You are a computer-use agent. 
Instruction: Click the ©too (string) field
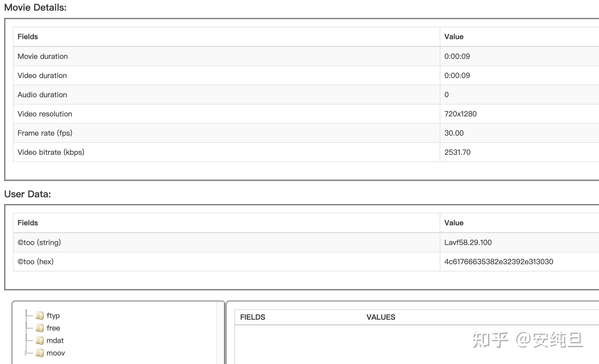pos(39,242)
